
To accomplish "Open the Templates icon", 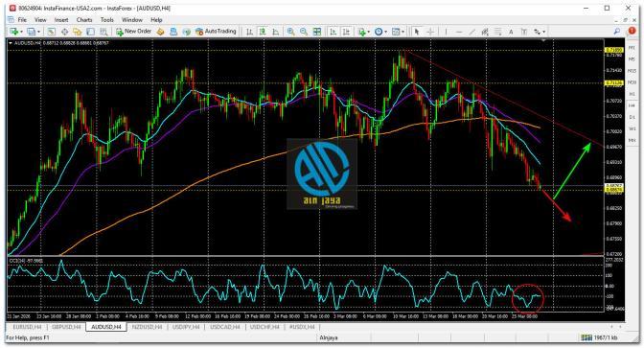I will [x=396, y=32].
